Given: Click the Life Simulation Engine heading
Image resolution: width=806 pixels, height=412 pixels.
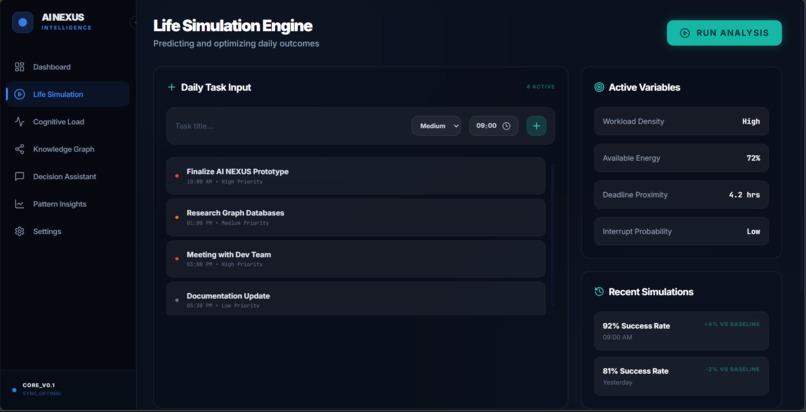Looking at the screenshot, I should (233, 26).
